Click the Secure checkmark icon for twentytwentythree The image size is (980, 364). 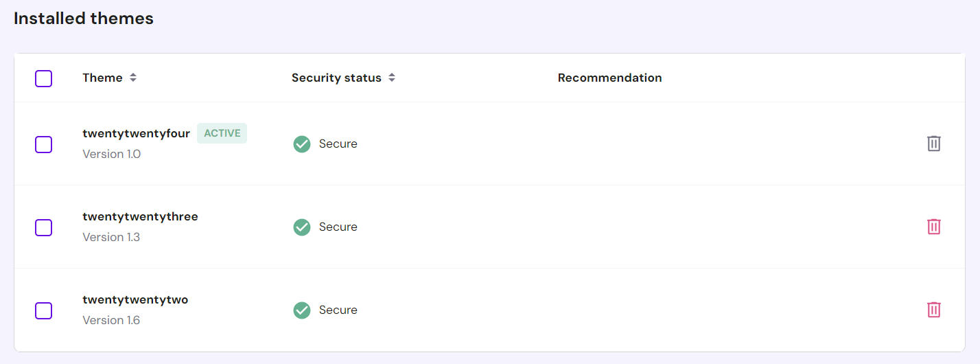302,227
